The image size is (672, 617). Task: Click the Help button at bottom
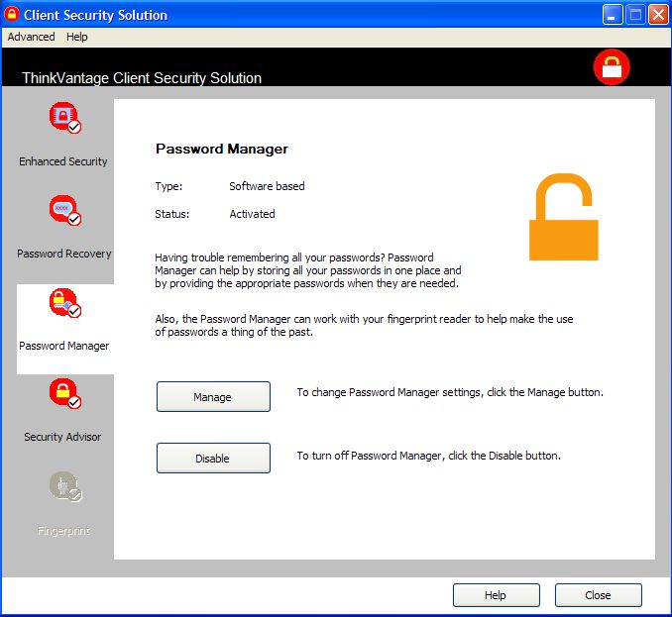[497, 595]
